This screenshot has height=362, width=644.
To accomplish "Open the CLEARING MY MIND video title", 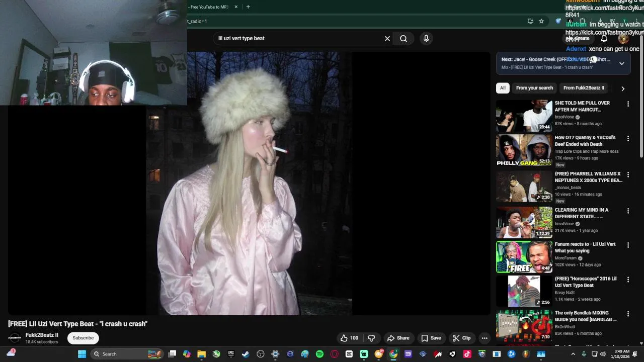I will pyautogui.click(x=582, y=213).
